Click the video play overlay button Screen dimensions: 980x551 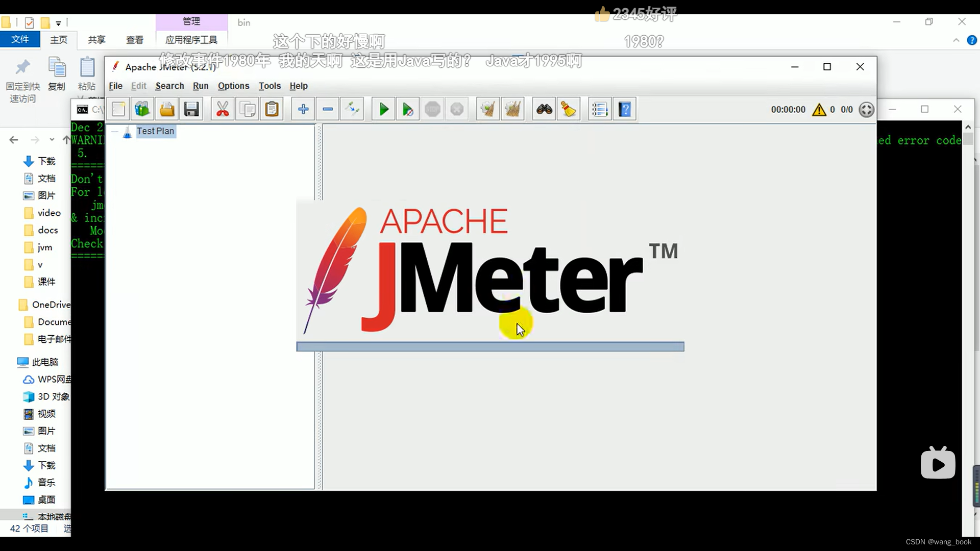[x=938, y=464]
